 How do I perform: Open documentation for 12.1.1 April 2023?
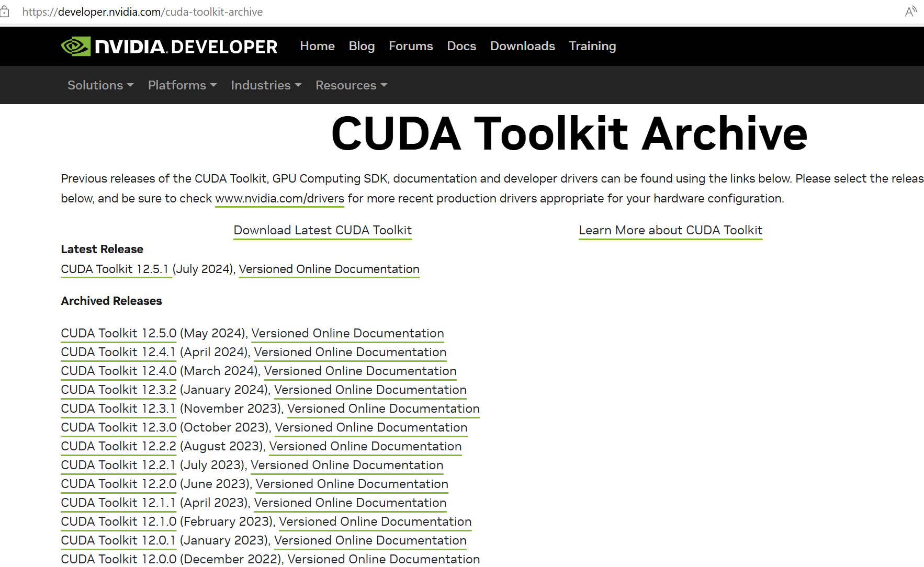click(x=350, y=503)
